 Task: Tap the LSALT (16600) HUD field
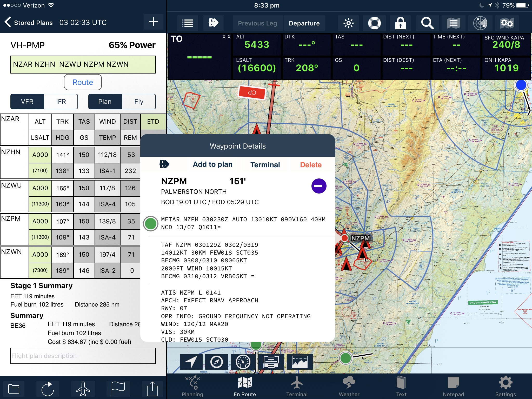point(256,68)
